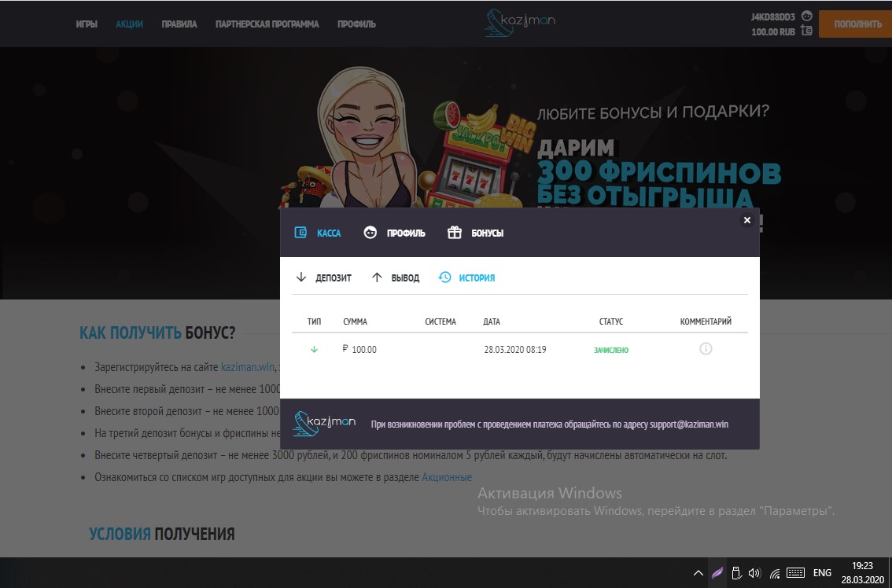This screenshot has height=588, width=892.
Task: Open the touch keyboard from taskbar
Action: (794, 573)
